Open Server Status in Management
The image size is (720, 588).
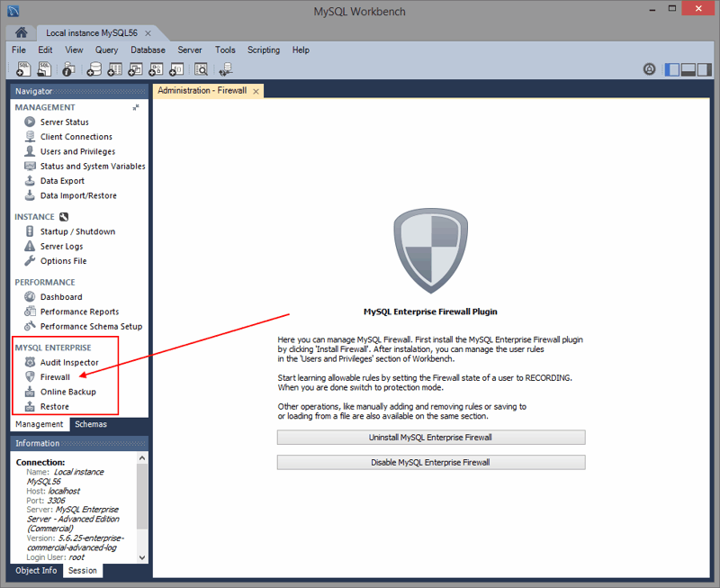[64, 122]
